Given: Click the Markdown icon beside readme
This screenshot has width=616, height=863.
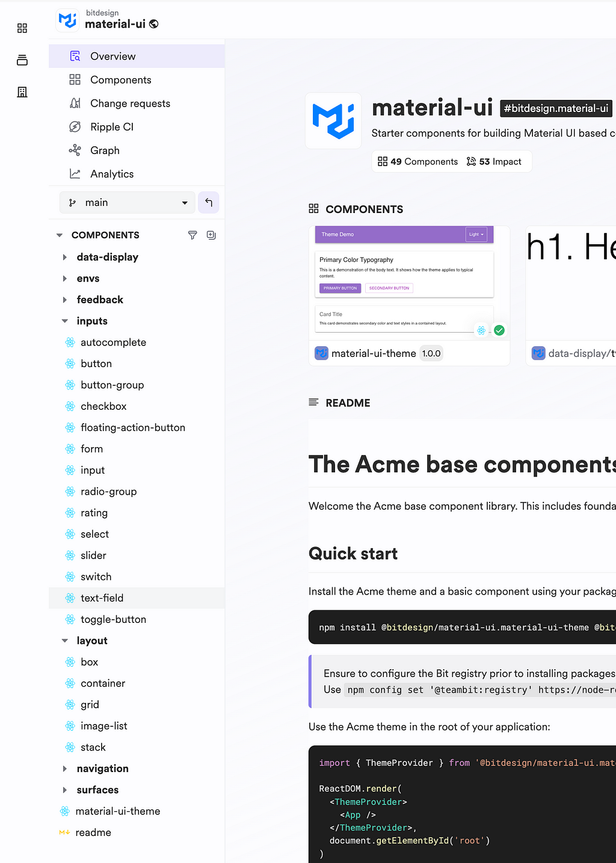Looking at the screenshot, I should (x=64, y=832).
